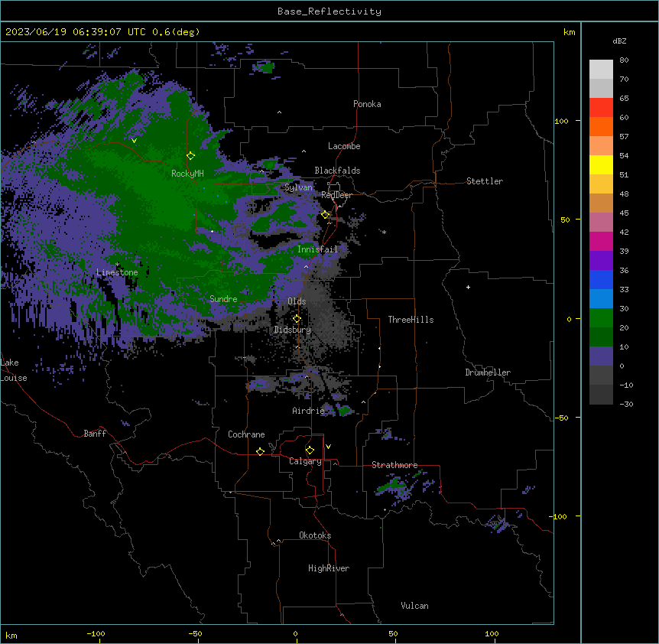Image resolution: width=659 pixels, height=644 pixels.
Task: Click the Ponoka city label
Action: pyautogui.click(x=367, y=104)
